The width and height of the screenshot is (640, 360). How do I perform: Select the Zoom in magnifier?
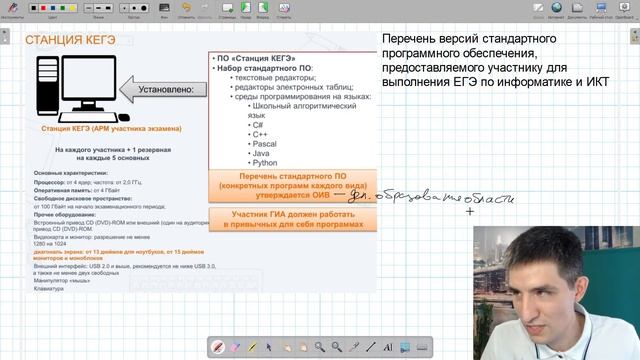pyautogui.click(x=320, y=347)
